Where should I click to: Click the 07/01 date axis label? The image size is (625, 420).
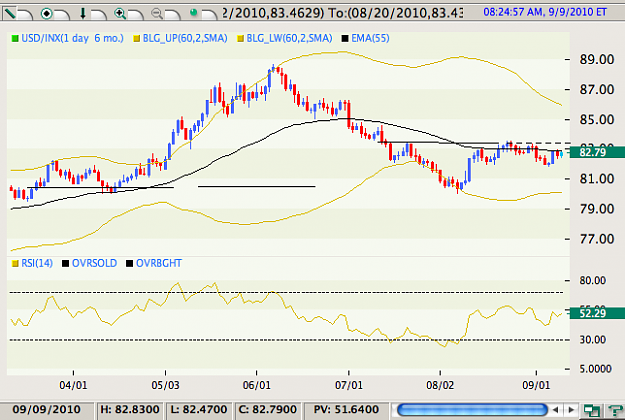tap(349, 385)
